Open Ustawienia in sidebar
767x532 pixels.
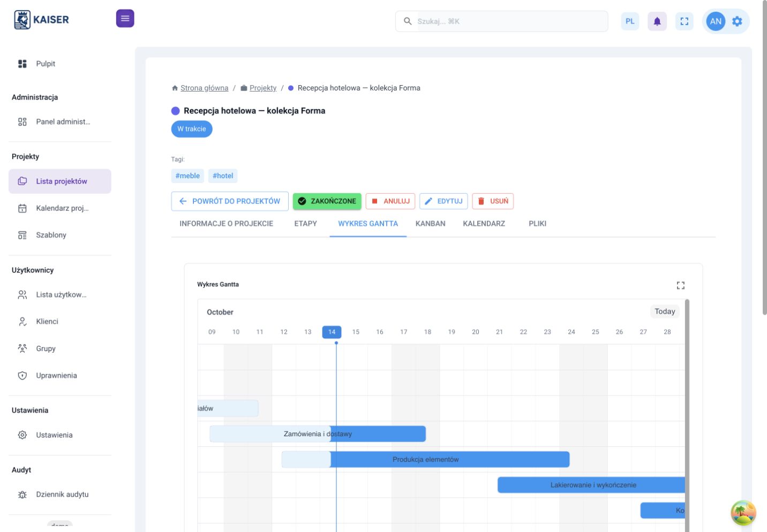[60, 435]
